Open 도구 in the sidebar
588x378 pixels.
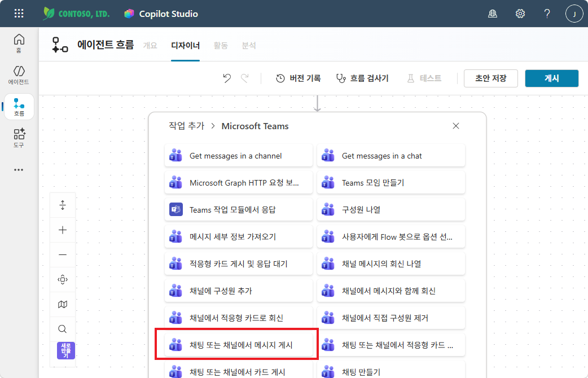pyautogui.click(x=19, y=138)
